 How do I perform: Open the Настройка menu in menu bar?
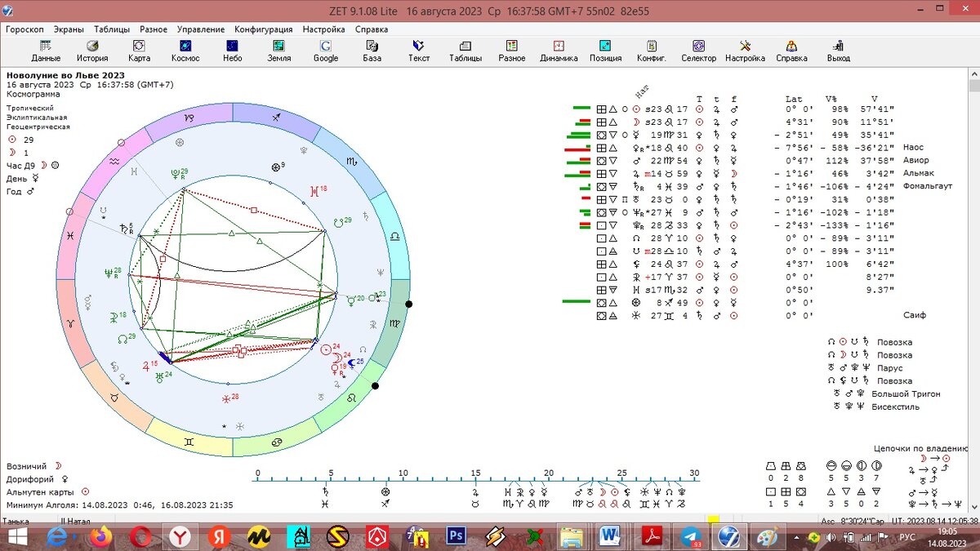tap(325, 29)
